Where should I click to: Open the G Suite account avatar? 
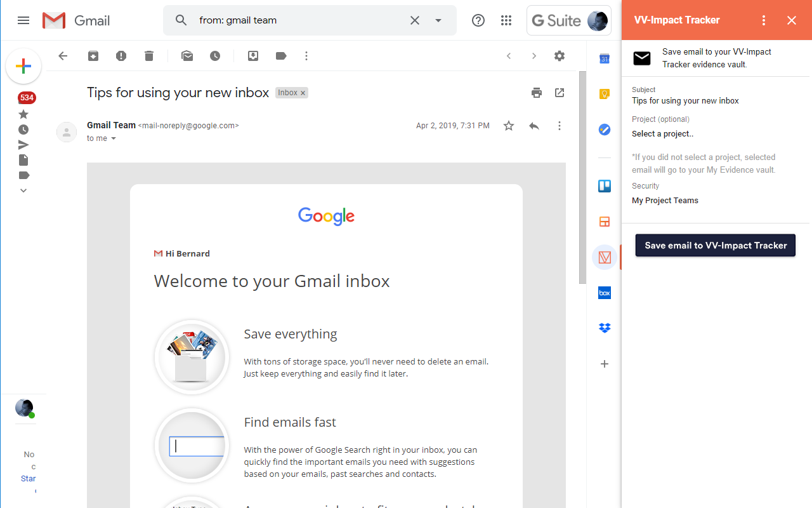(598, 20)
